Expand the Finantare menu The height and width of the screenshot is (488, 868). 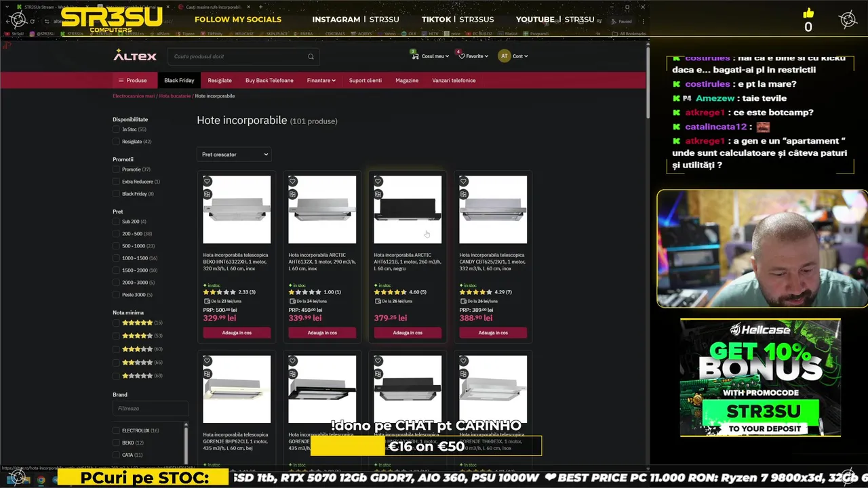[x=321, y=80]
